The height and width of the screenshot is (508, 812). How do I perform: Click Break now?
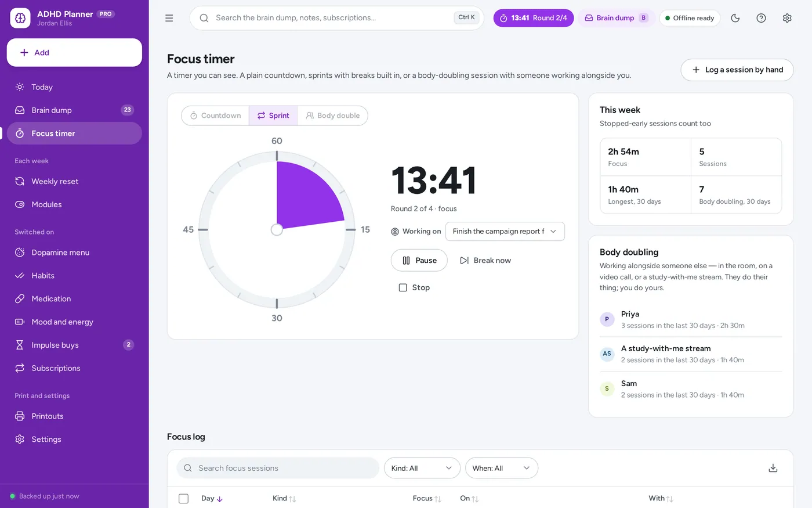[x=485, y=261]
